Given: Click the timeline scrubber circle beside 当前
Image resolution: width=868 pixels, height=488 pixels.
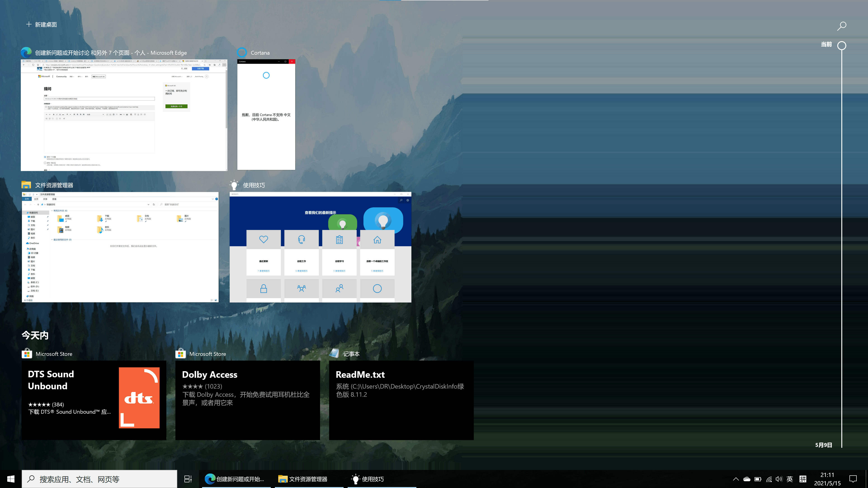Looking at the screenshot, I should point(841,45).
